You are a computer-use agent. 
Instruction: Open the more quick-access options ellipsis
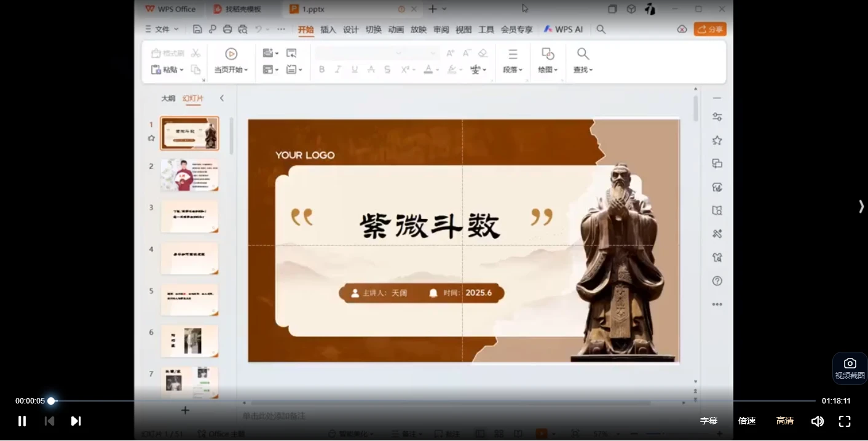pos(281,29)
